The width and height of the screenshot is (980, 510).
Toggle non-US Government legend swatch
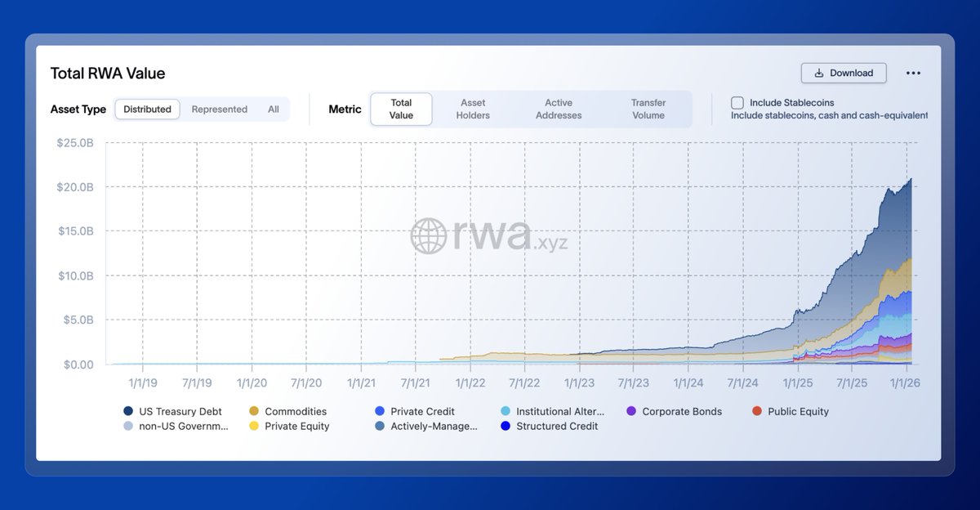(x=128, y=426)
